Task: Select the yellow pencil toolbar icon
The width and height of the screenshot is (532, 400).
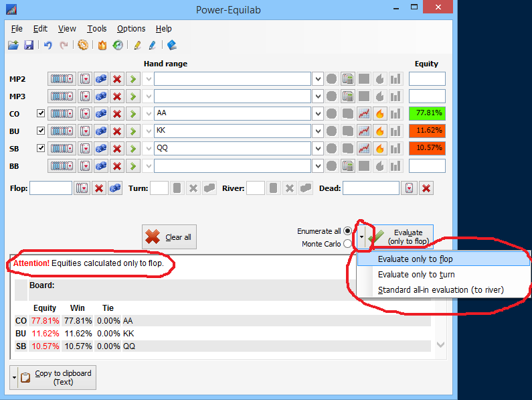Action: (x=137, y=45)
